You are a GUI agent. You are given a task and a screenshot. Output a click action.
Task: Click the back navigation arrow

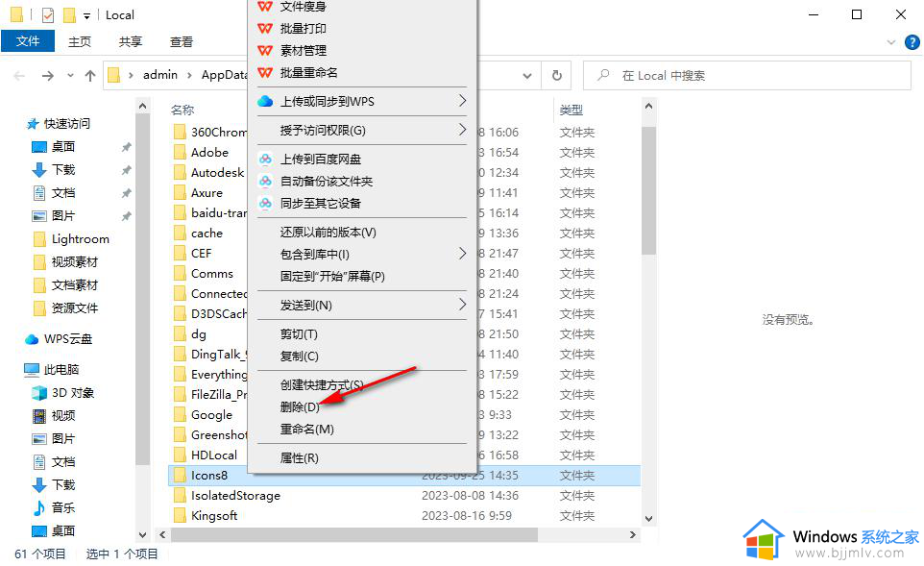19,76
